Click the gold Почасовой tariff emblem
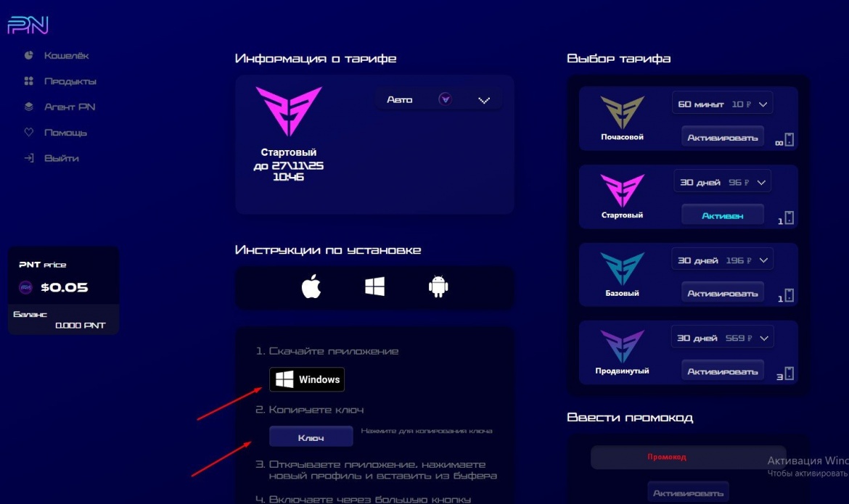Screen dimensions: 849x504 click(622, 112)
